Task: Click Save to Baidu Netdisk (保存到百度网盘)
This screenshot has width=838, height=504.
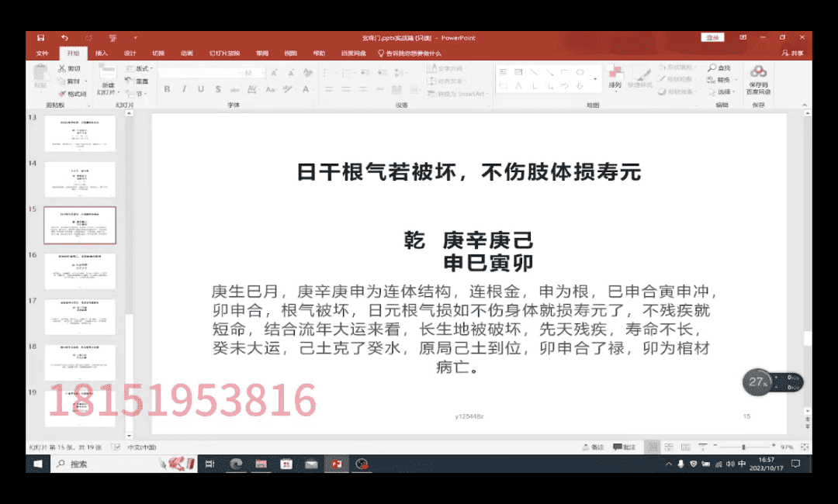Action: coord(758,79)
